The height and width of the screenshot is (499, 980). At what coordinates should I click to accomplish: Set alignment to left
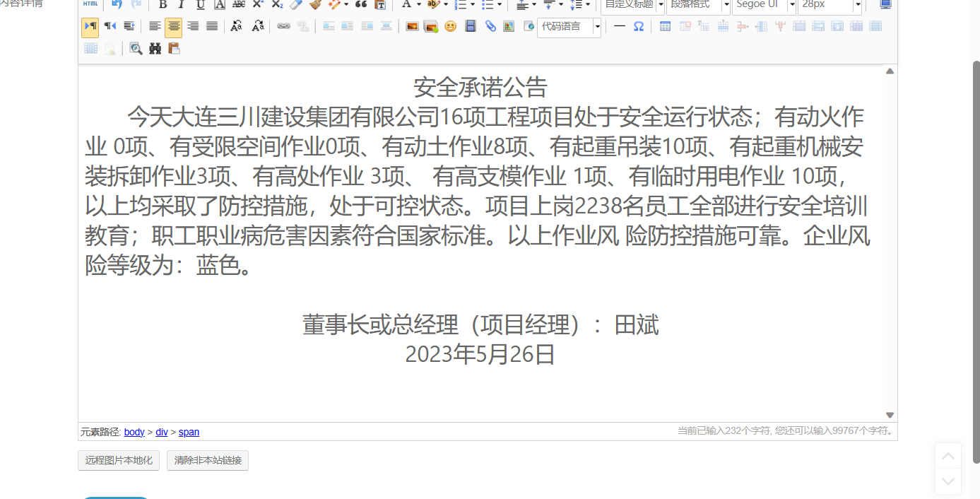pos(155,27)
